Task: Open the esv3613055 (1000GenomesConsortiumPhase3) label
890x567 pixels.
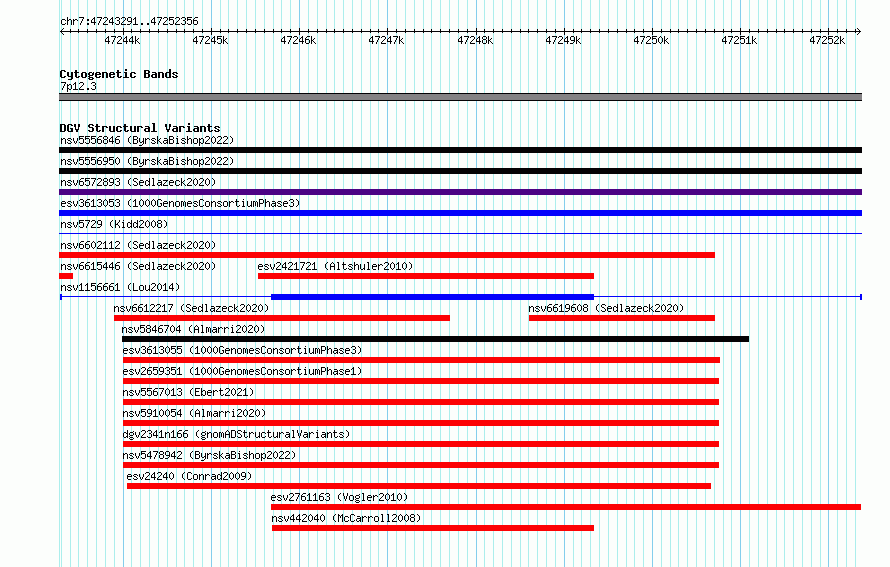Action: pos(242,350)
